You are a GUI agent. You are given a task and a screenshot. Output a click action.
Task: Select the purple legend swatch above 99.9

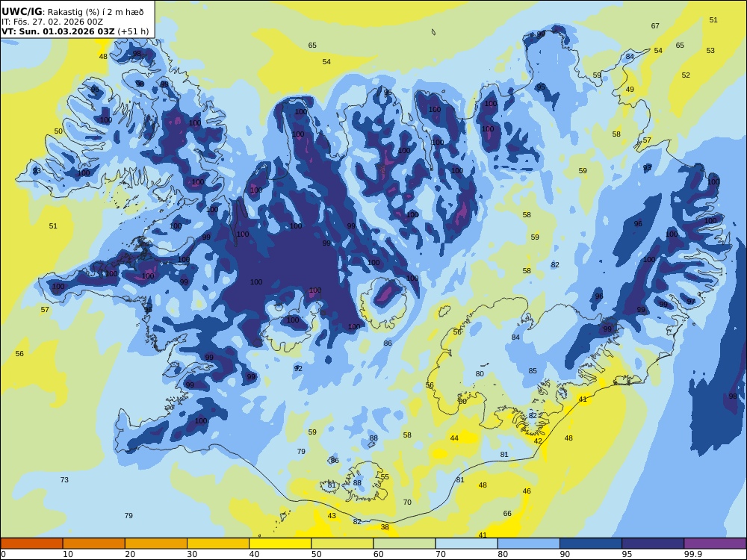pos(715,544)
